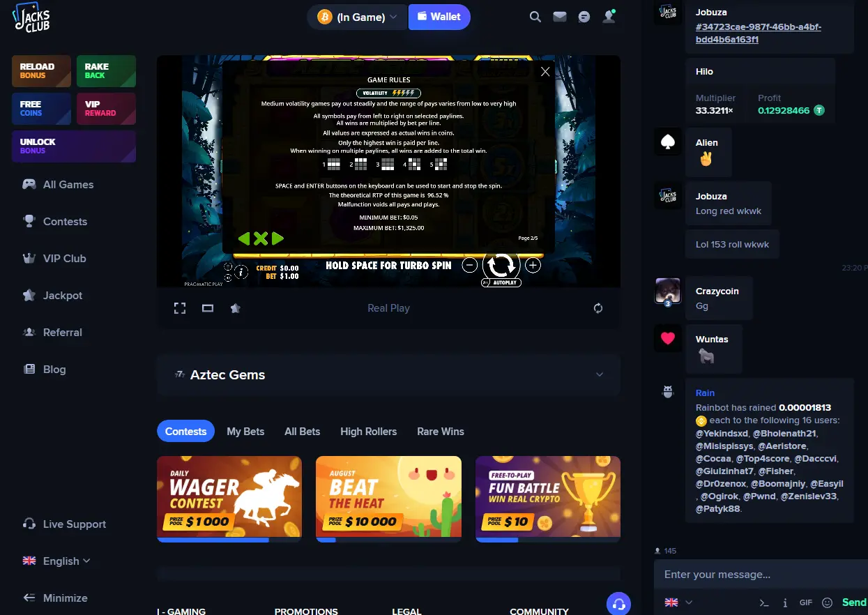Open the Wallet button
The image size is (868, 615).
(439, 17)
